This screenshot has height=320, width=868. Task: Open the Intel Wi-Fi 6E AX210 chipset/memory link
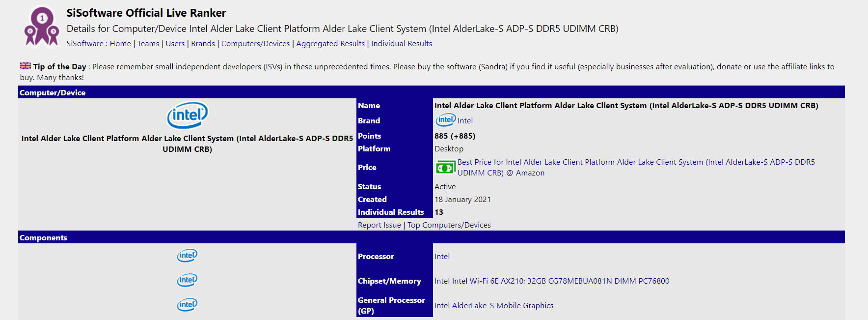[x=552, y=281]
